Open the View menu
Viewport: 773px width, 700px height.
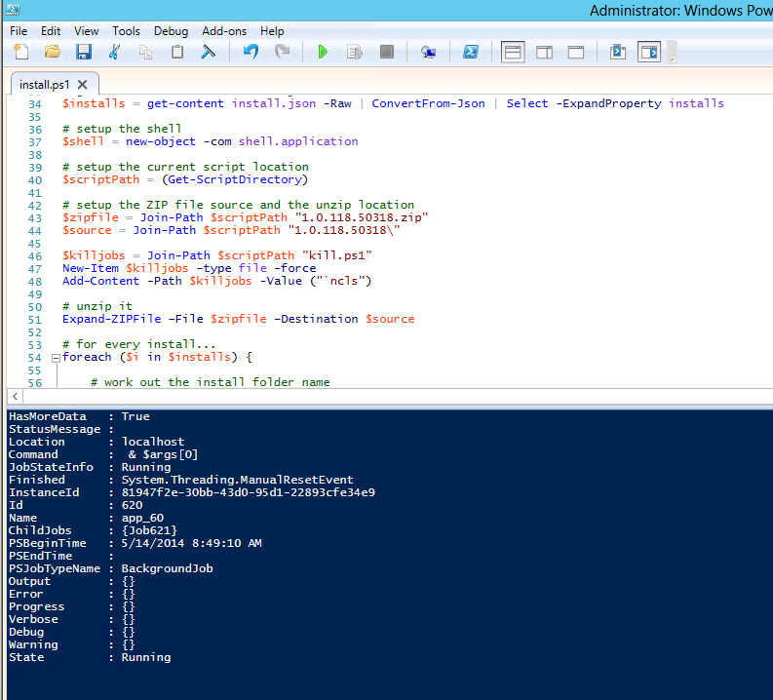pos(87,31)
